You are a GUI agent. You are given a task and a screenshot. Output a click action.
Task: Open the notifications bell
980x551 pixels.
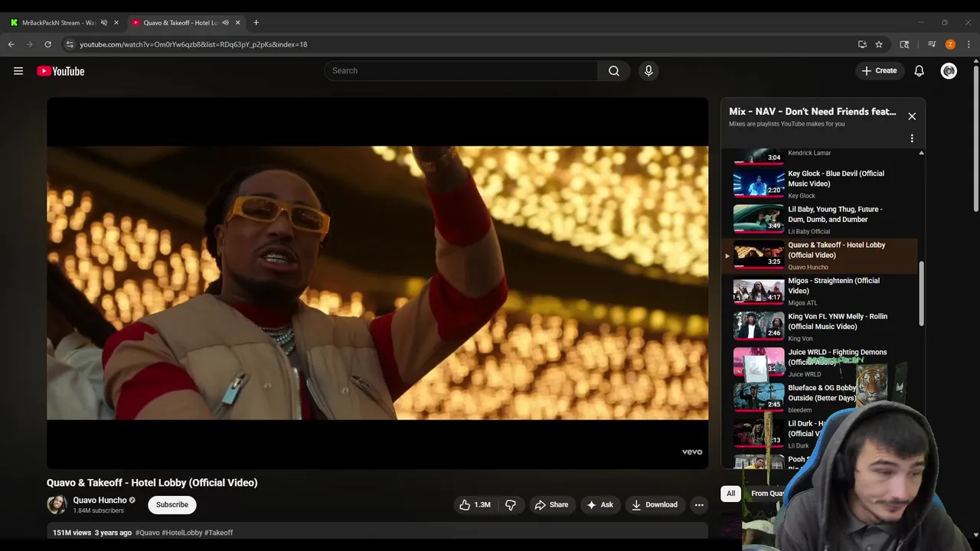920,70
